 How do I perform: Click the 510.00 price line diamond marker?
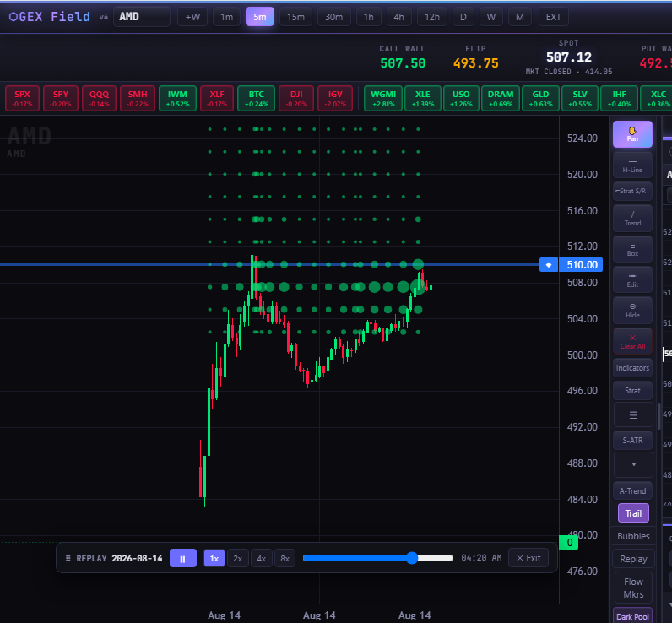(x=549, y=265)
